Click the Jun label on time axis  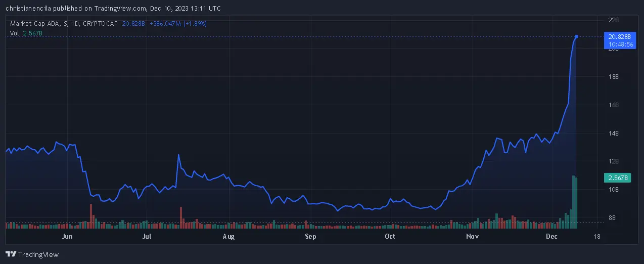click(x=67, y=236)
